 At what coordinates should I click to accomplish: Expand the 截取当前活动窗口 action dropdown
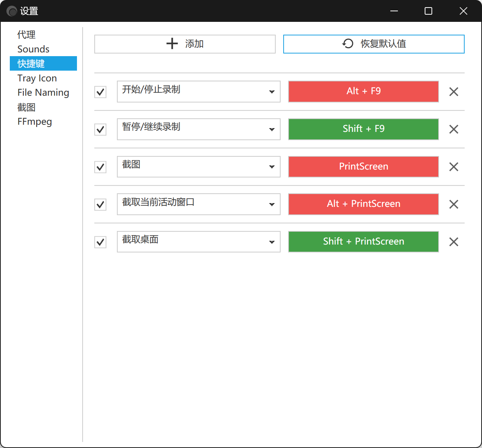click(199, 204)
